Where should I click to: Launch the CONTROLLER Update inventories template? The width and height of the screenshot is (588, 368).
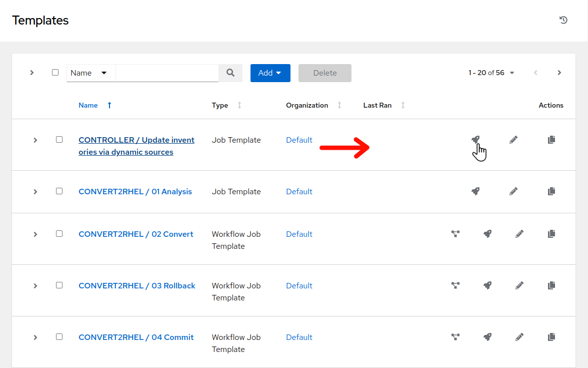coord(475,140)
